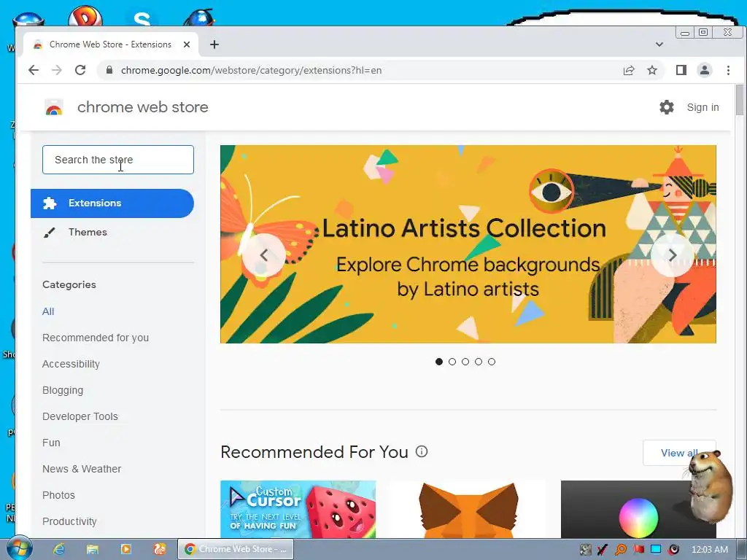The height and width of the screenshot is (560, 747).
Task: Open the News & Weather category
Action: pyautogui.click(x=82, y=469)
